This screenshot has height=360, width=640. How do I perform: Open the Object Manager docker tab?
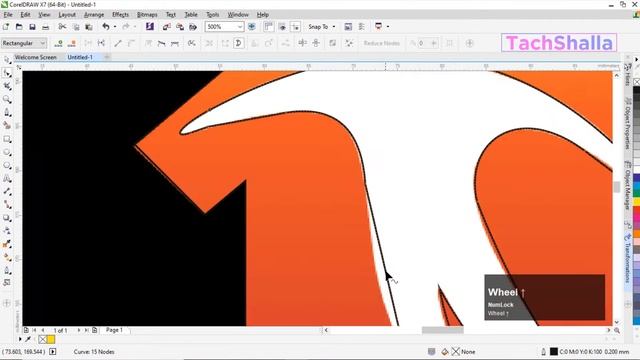pyautogui.click(x=627, y=185)
